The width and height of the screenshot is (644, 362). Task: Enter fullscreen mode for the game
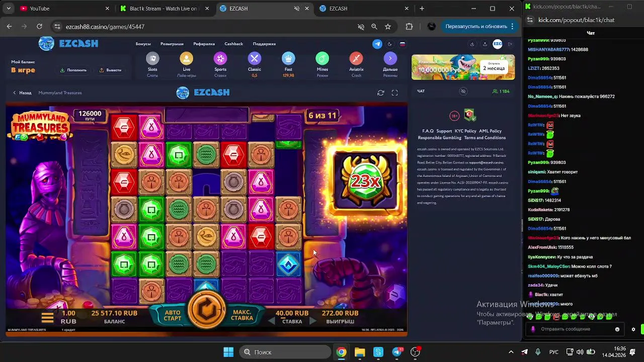click(395, 93)
